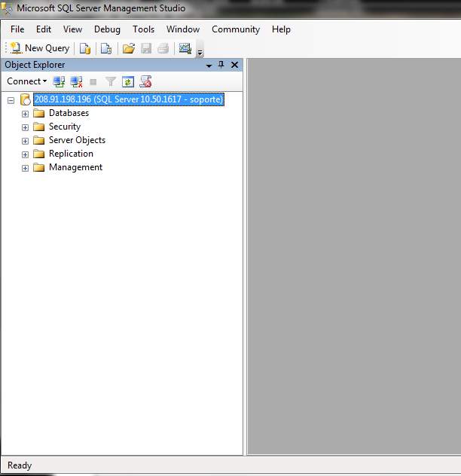Click the New Query button

click(x=40, y=48)
